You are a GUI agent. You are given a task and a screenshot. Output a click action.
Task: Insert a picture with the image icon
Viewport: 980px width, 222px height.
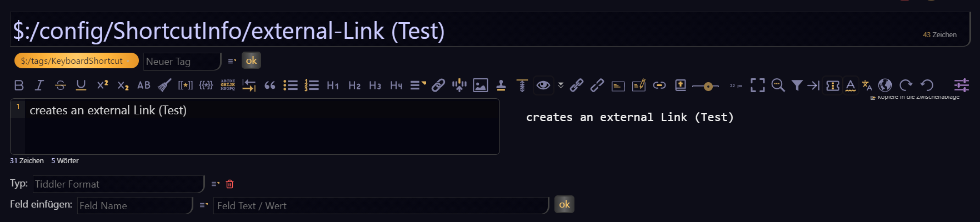click(480, 85)
